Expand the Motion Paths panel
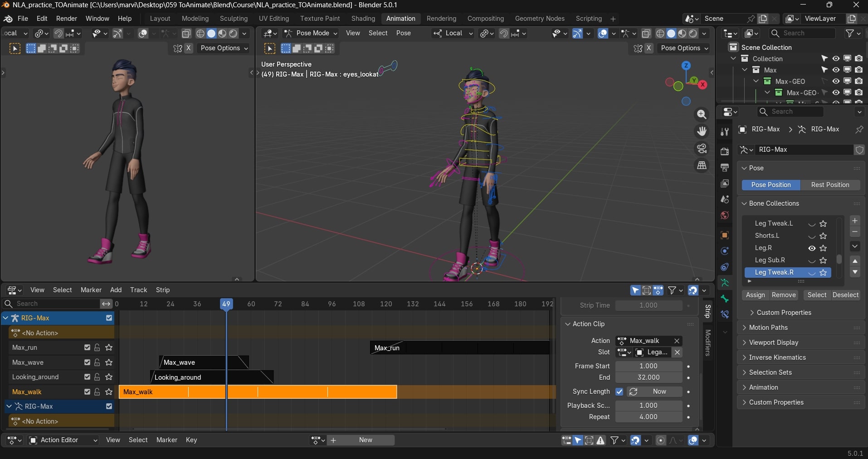This screenshot has height=459, width=868. pyautogui.click(x=768, y=328)
